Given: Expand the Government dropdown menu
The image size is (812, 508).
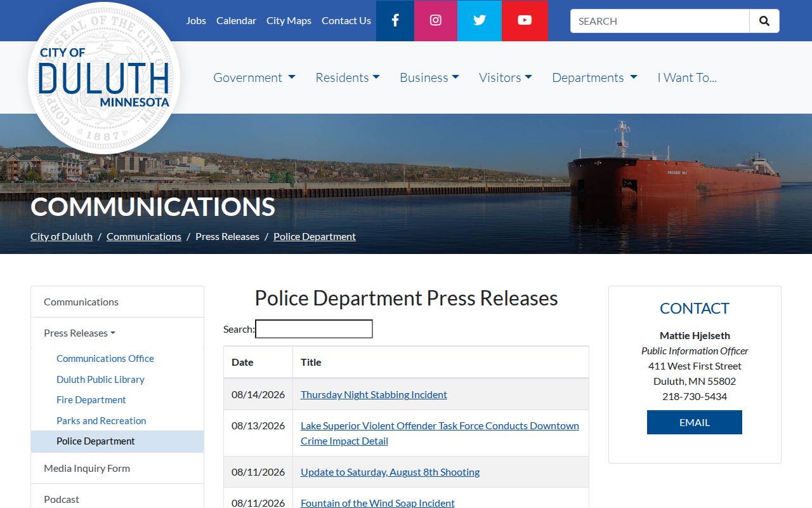Looking at the screenshot, I should [254, 77].
